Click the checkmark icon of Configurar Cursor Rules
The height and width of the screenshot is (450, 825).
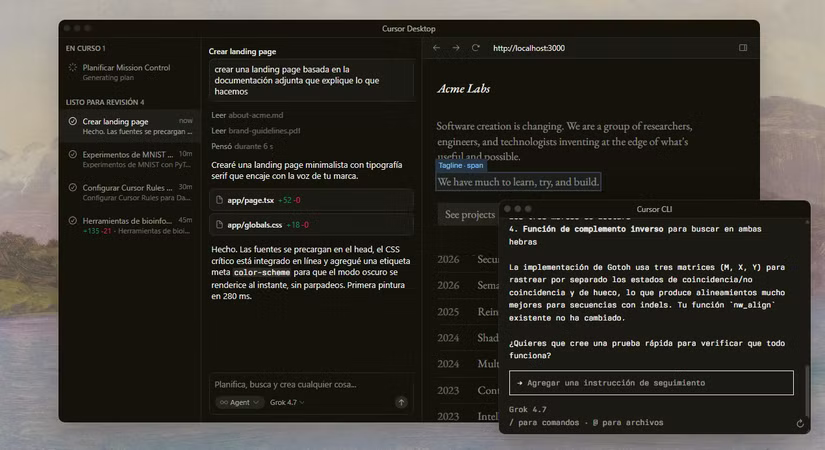click(x=73, y=187)
